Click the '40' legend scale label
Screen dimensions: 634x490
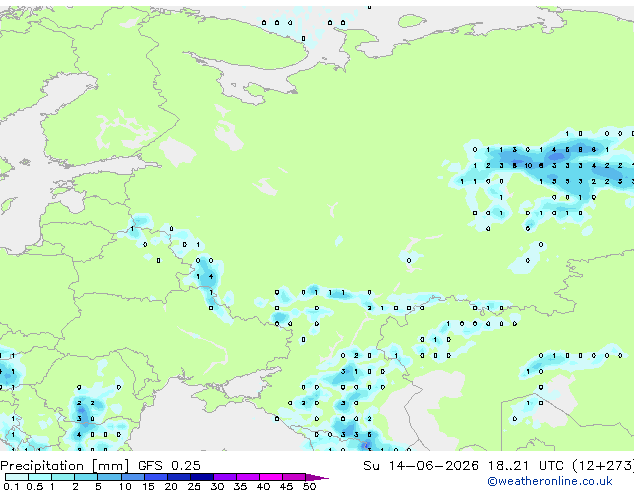tap(263, 486)
